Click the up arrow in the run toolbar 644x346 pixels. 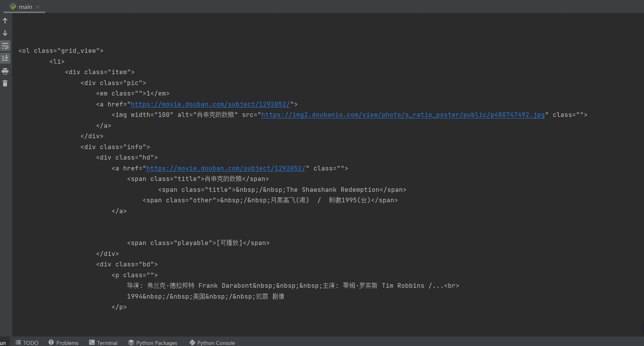(5, 21)
